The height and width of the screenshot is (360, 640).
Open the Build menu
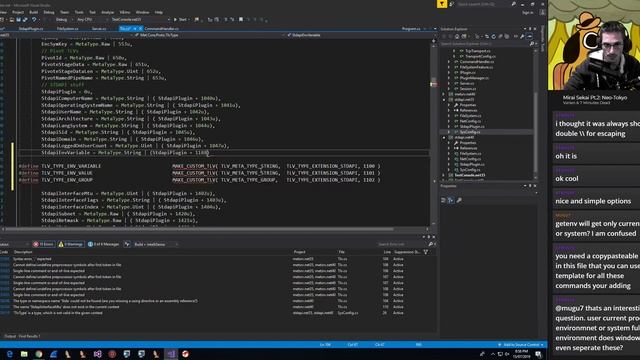click(33, 12)
